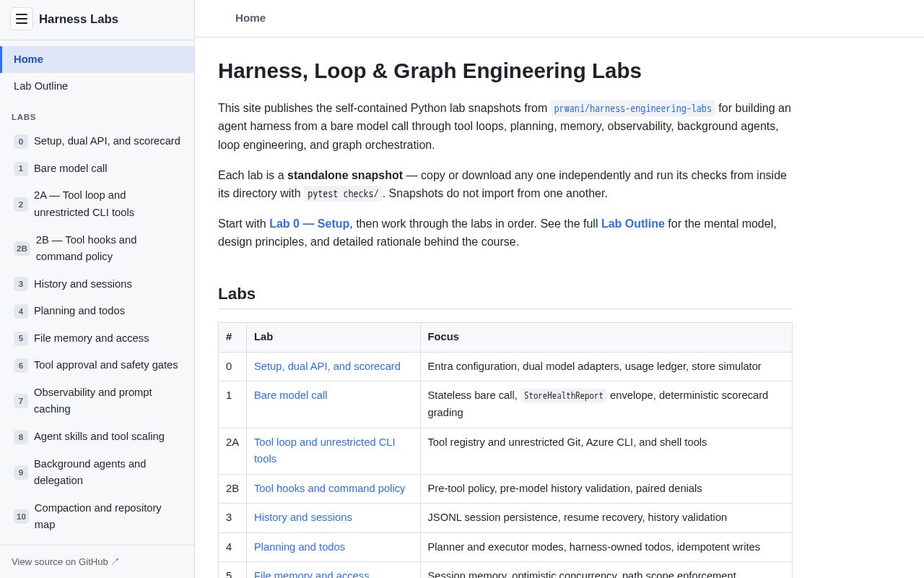Open sidebar lab 0 Setup, dual API, and scorecard
Viewport: 924px width, 578px height.
tap(97, 141)
